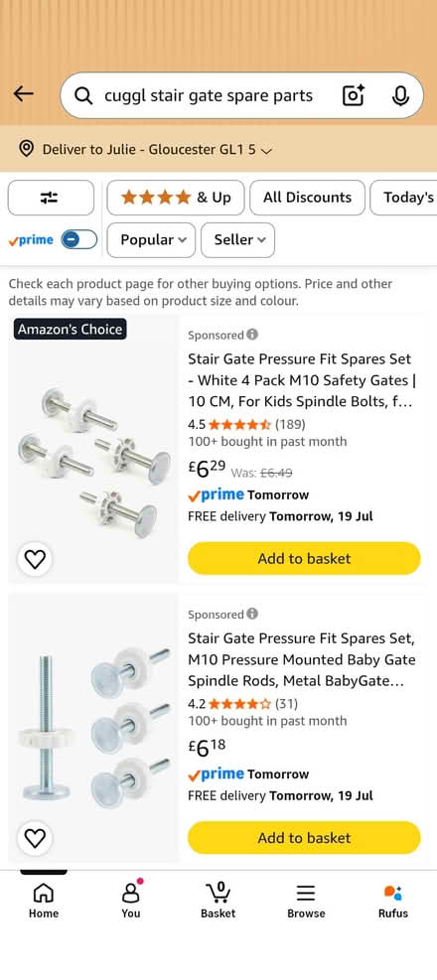
Task: Add White 4 Pack spares to basket
Action: click(304, 558)
